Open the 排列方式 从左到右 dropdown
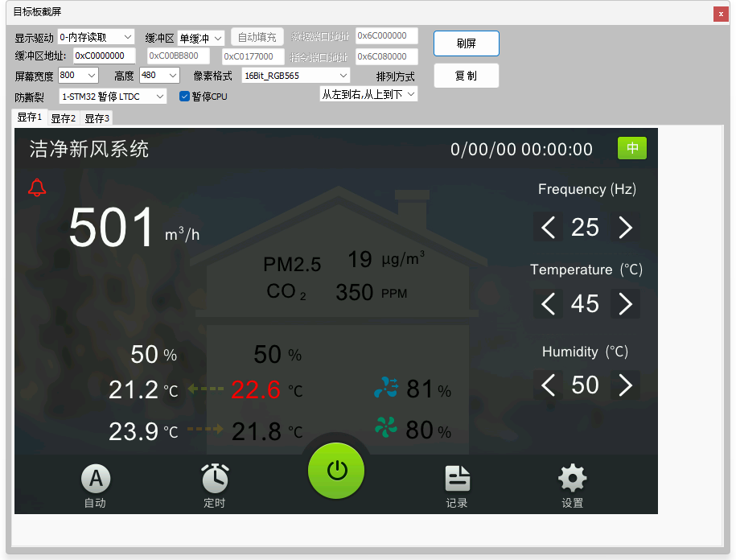This screenshot has height=560, width=736. point(368,94)
